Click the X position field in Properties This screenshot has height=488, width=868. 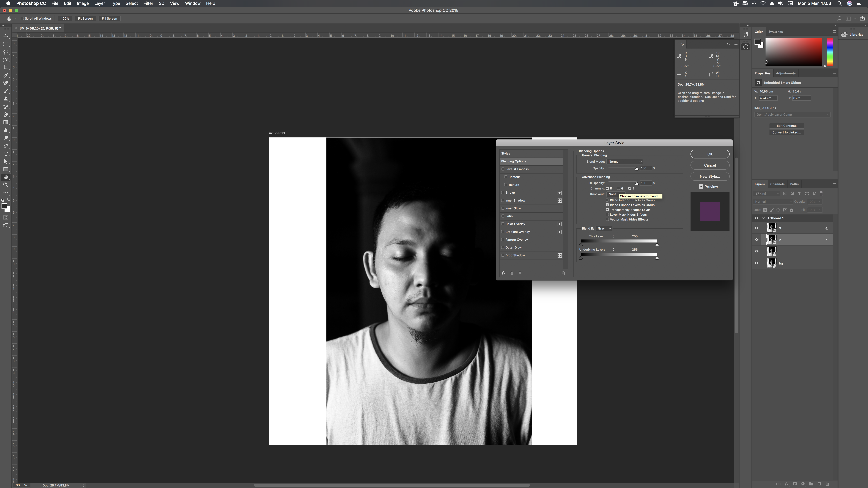click(x=768, y=98)
